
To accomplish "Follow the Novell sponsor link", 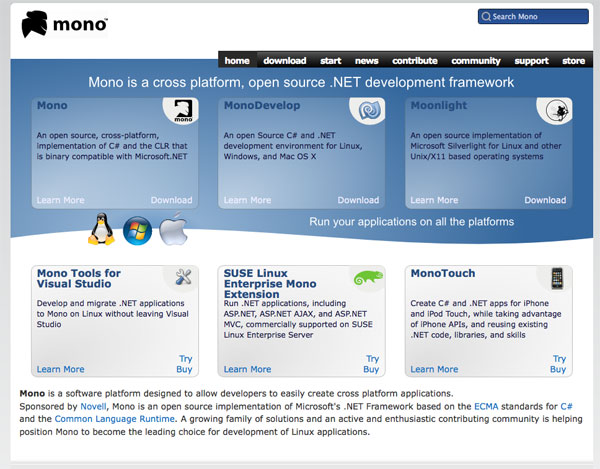I will (93, 406).
